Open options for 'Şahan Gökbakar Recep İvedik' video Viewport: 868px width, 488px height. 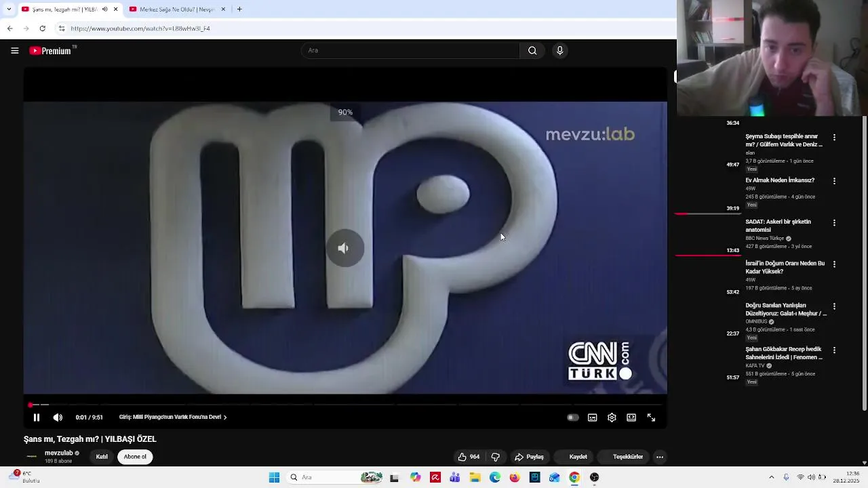coord(834,350)
